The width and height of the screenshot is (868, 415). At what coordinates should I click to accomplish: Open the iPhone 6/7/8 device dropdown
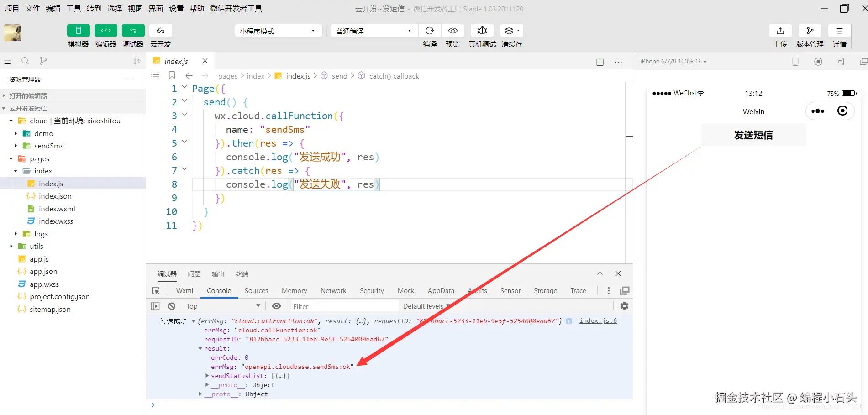673,62
